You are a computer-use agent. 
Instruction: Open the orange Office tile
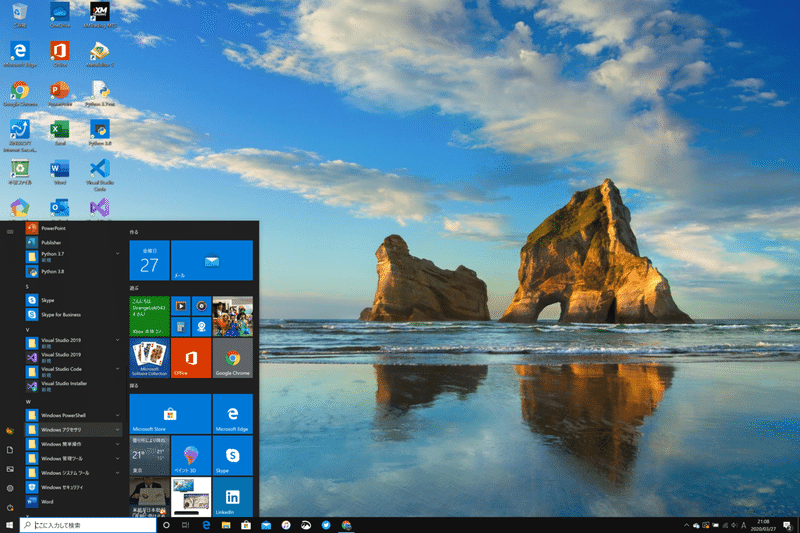pyautogui.click(x=191, y=358)
